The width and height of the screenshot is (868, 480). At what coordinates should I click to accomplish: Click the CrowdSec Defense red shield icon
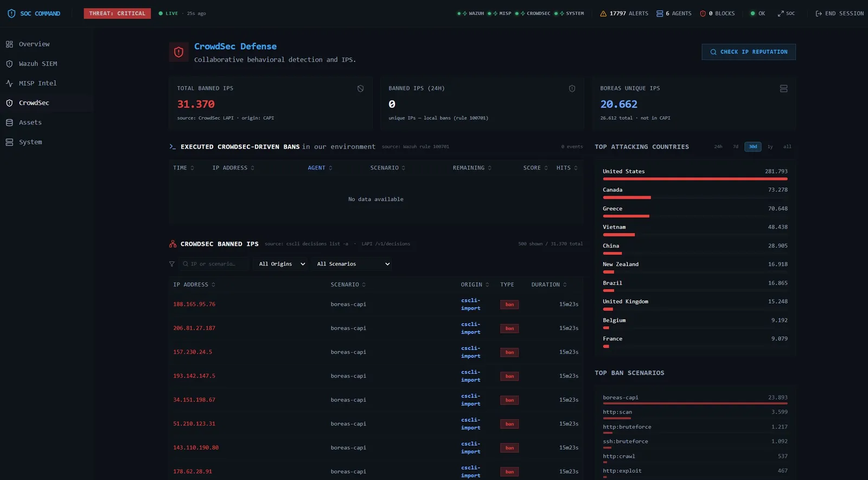[x=178, y=52]
